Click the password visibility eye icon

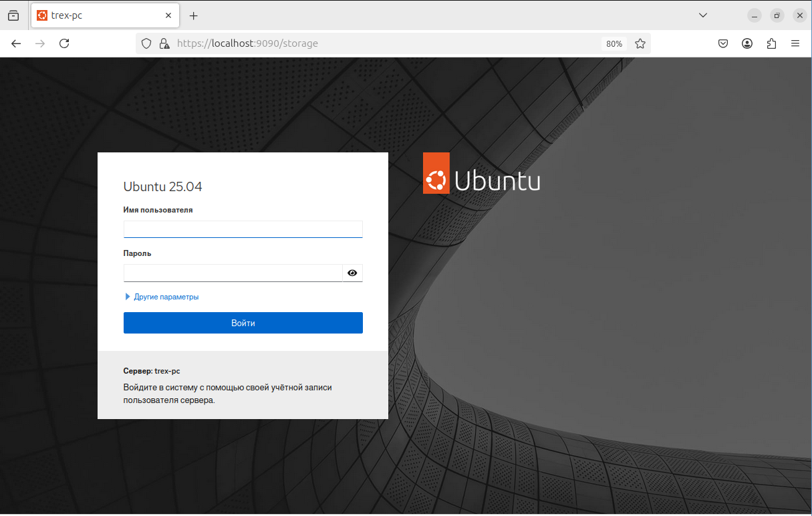pyautogui.click(x=352, y=273)
